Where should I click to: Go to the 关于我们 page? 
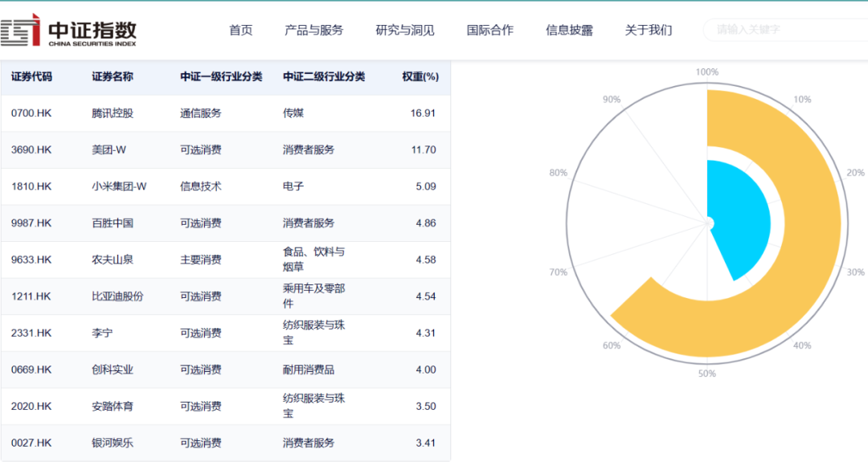648,31
